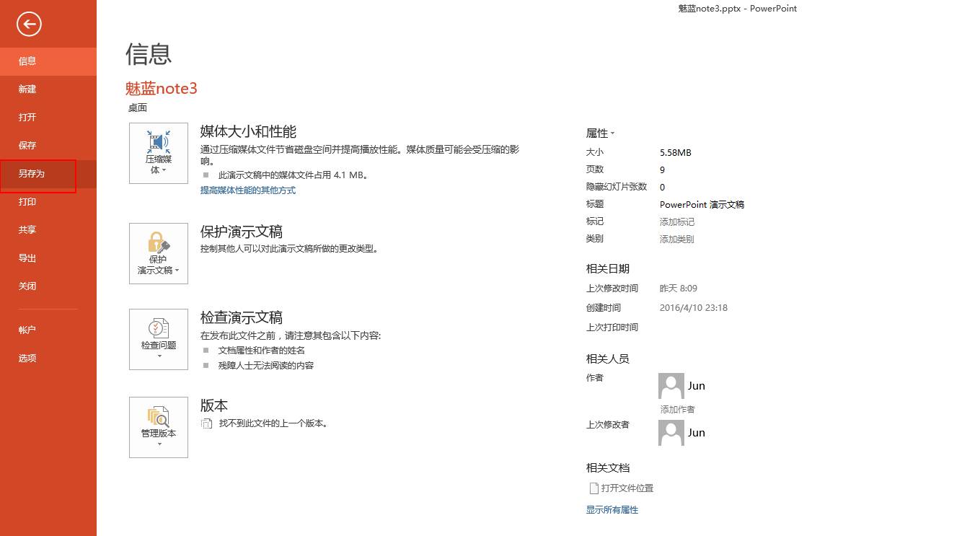This screenshot has height=536, width=980.
Task: Open 导出 in the sidebar
Action: point(48,258)
